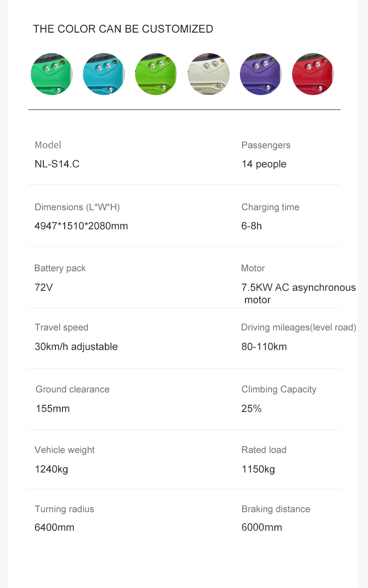Click the charging time 6-8h value
Viewport: 368px width, 588px height.
pyautogui.click(x=252, y=226)
